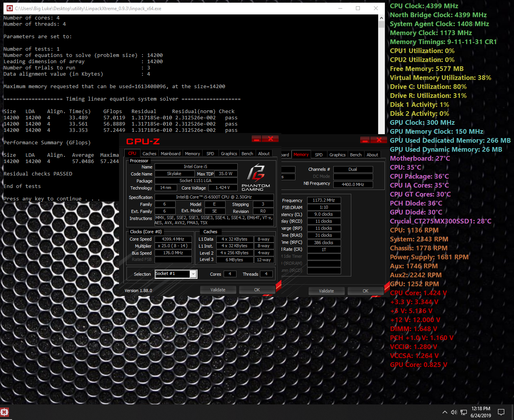The width and height of the screenshot is (514, 420).
Task: Click the CPU Package 36°C overlay reading
Action: click(420, 176)
